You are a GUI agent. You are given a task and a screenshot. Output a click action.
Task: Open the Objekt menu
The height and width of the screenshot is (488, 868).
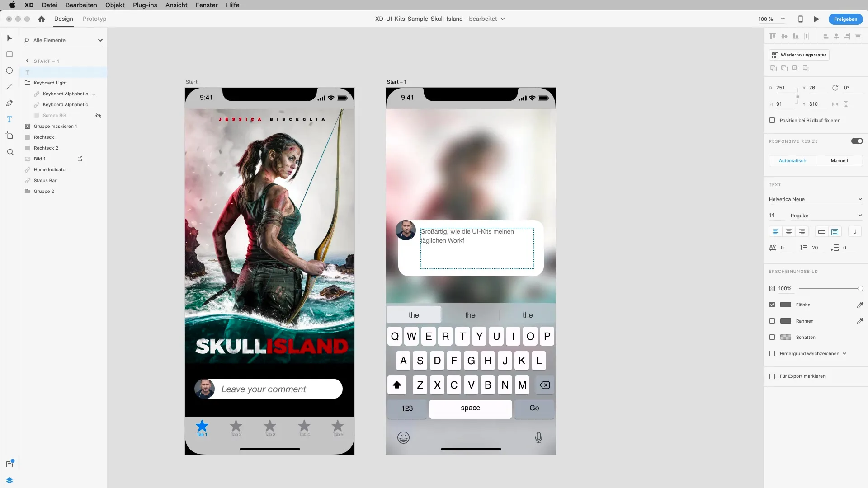[x=115, y=5]
